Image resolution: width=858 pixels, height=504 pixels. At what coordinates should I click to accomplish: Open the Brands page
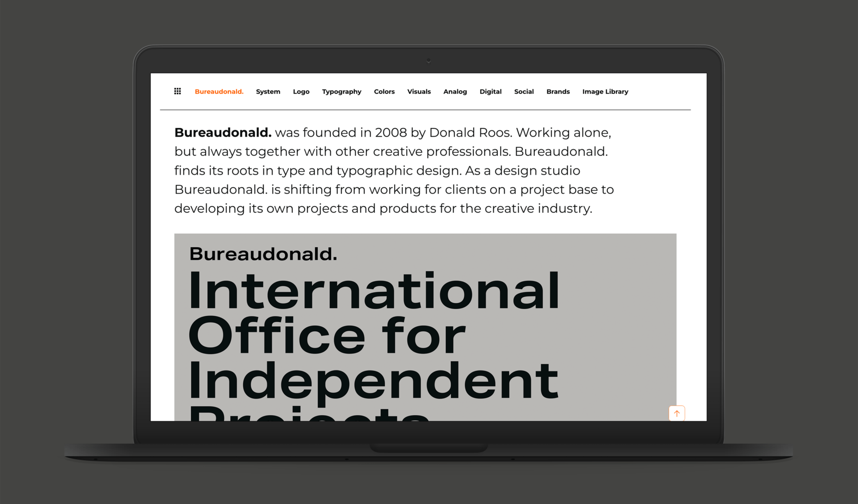[x=558, y=92]
